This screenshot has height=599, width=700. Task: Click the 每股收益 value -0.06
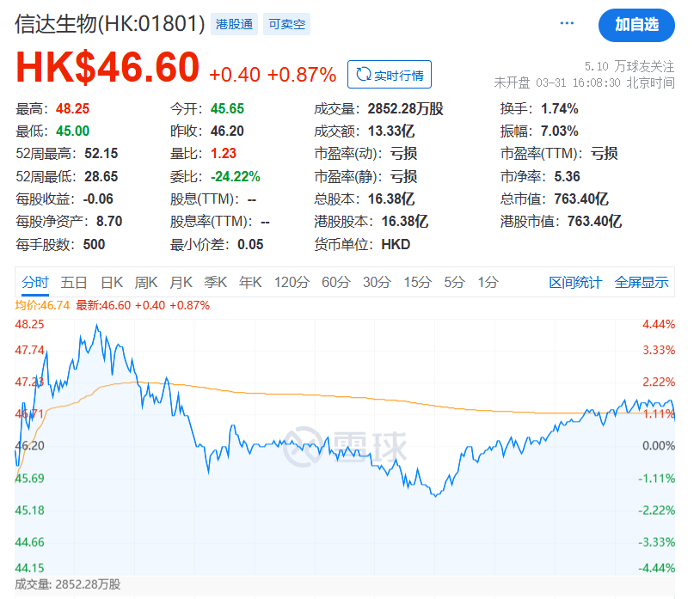coord(98,199)
